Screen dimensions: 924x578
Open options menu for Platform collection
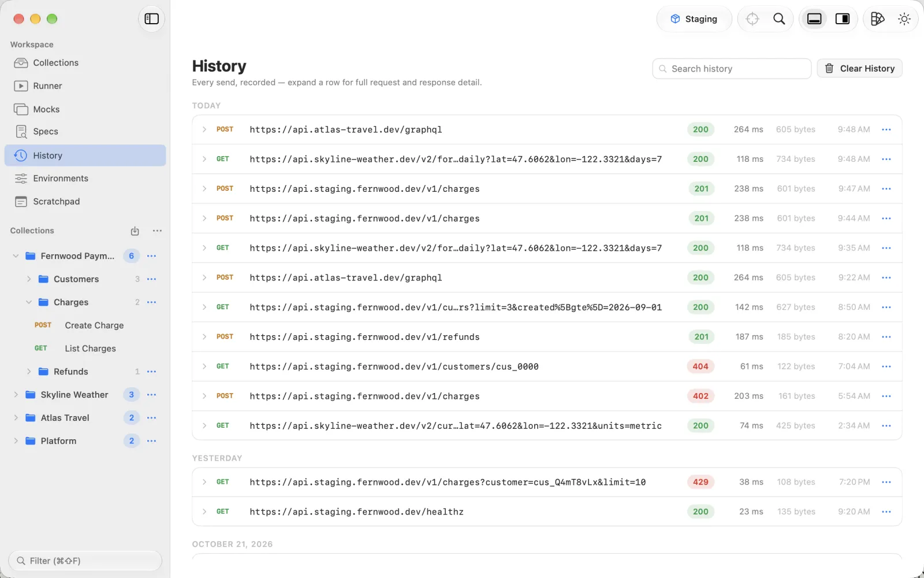click(151, 441)
